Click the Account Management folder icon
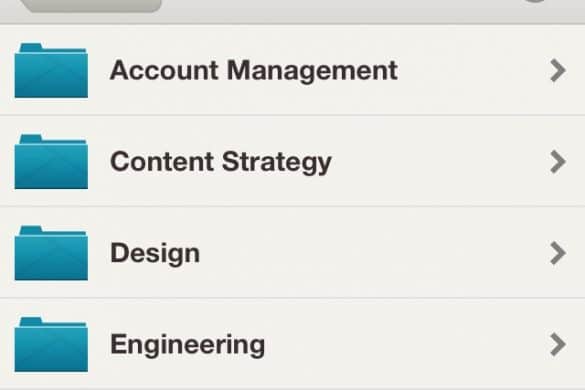Screen dimensions: 585x390 [51, 71]
